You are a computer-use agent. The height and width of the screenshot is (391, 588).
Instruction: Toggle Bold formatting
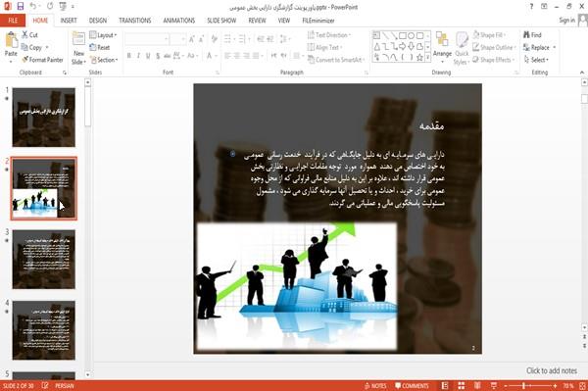(x=129, y=56)
